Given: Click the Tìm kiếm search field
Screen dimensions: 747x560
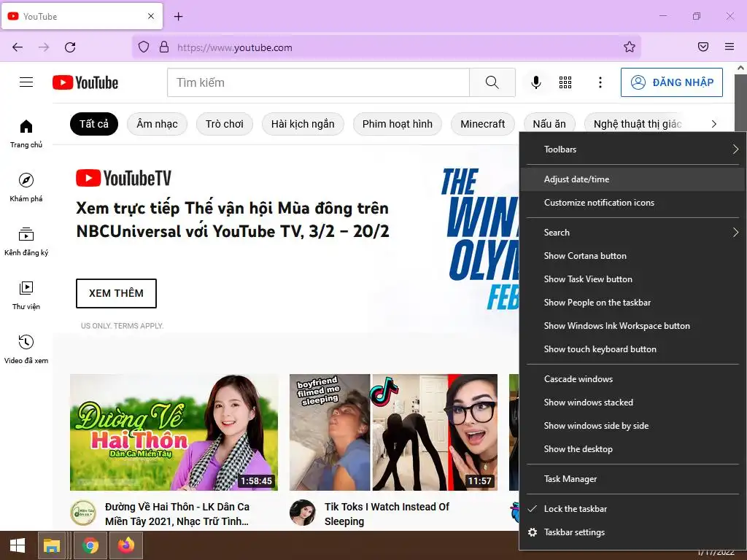Looking at the screenshot, I should [x=318, y=82].
